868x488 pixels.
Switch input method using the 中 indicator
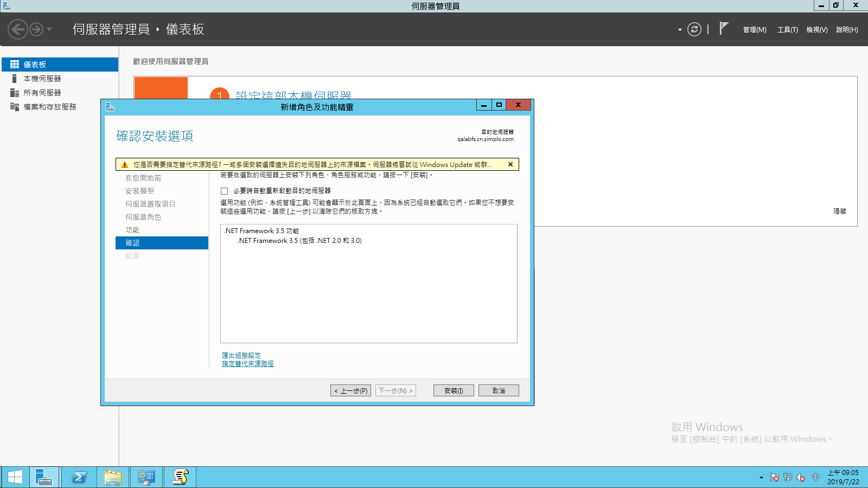(815, 478)
